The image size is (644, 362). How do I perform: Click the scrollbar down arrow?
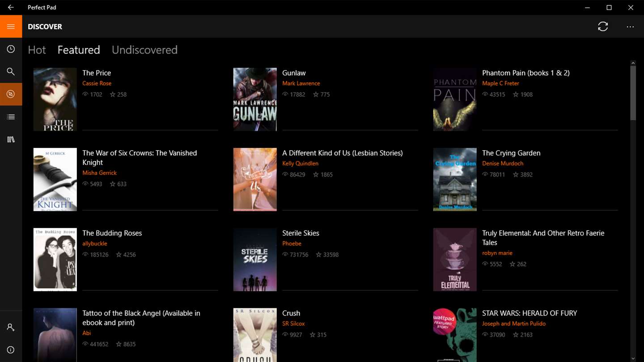633,358
